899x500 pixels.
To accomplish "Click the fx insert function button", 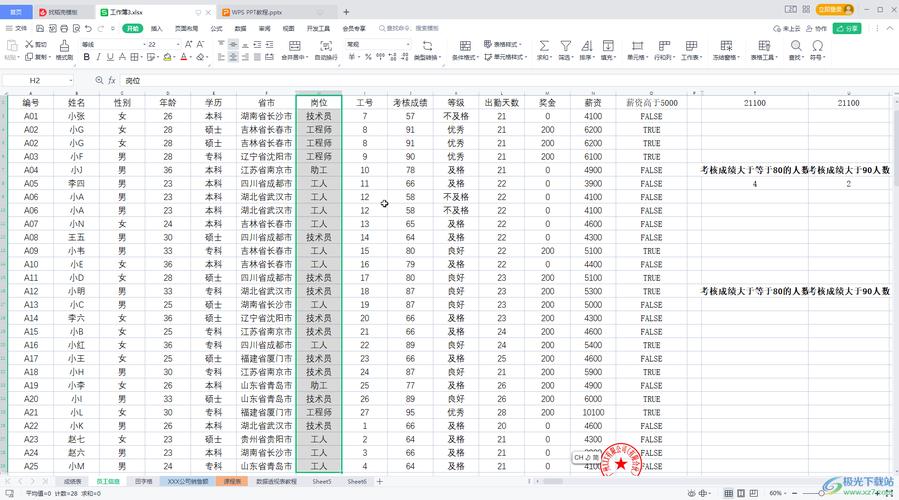I will pos(112,80).
